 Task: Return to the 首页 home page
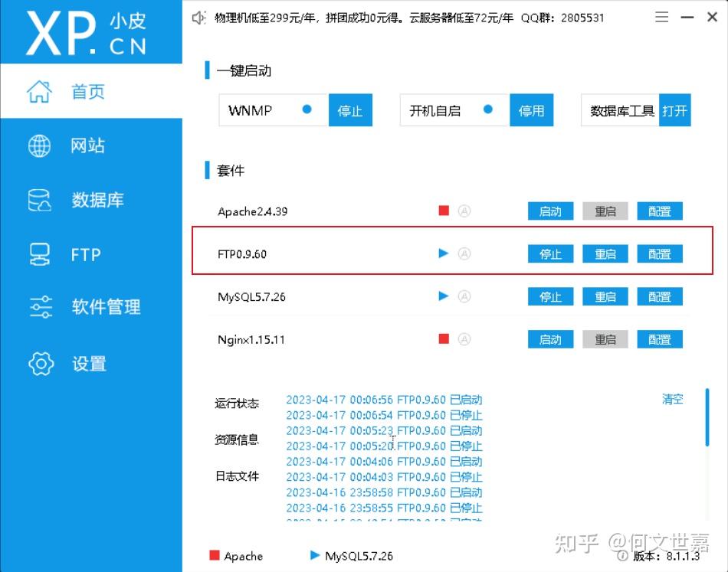pyautogui.click(x=87, y=91)
